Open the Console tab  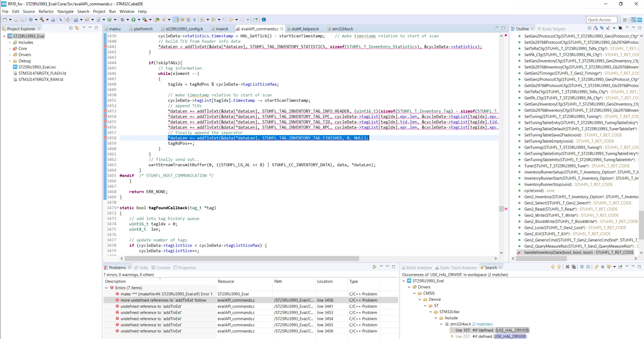click(161, 268)
